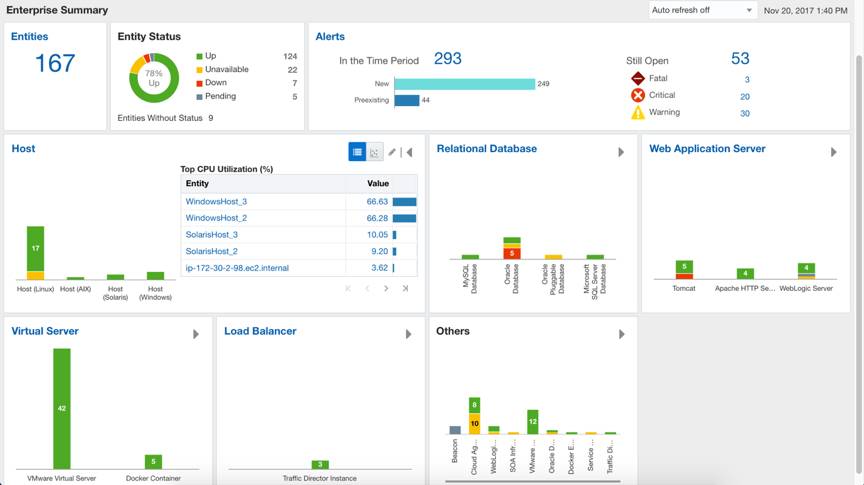This screenshot has width=864, height=485.
Task: Open the Entities link
Action: (29, 36)
